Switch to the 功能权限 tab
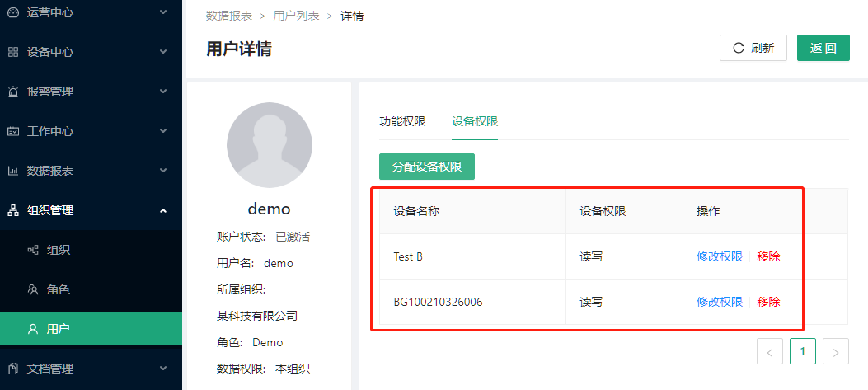Viewport: 868px width, 390px height. click(x=402, y=121)
